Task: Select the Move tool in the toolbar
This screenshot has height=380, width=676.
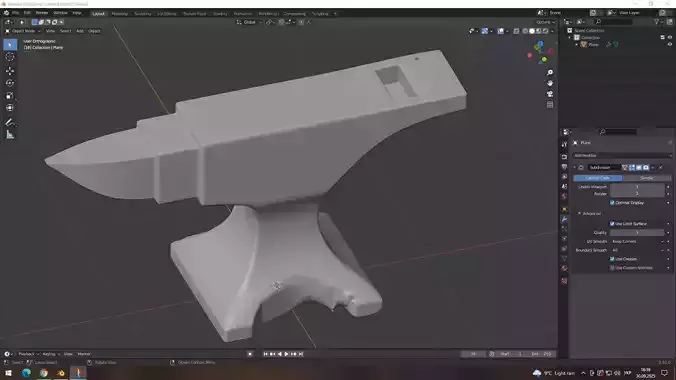Action: [10, 70]
